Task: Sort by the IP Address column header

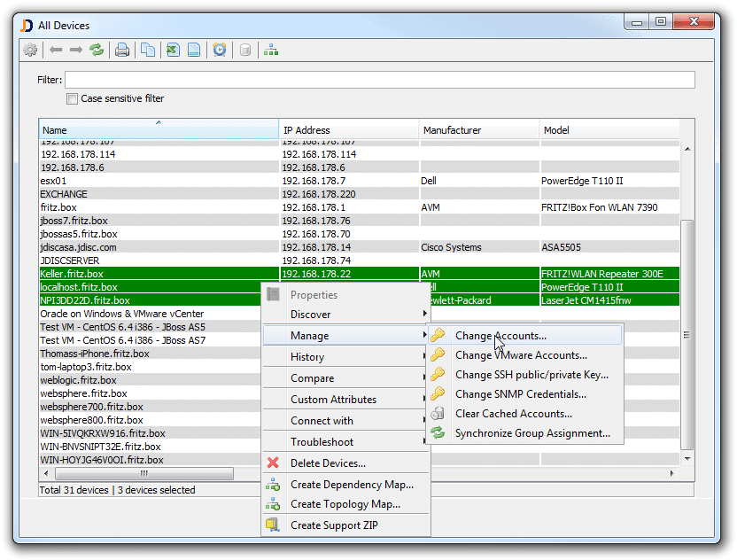Action: pyautogui.click(x=349, y=130)
